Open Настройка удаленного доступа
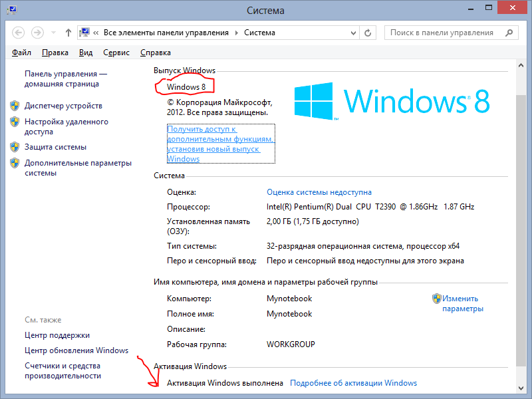This screenshot has width=532, height=399. click(x=66, y=126)
